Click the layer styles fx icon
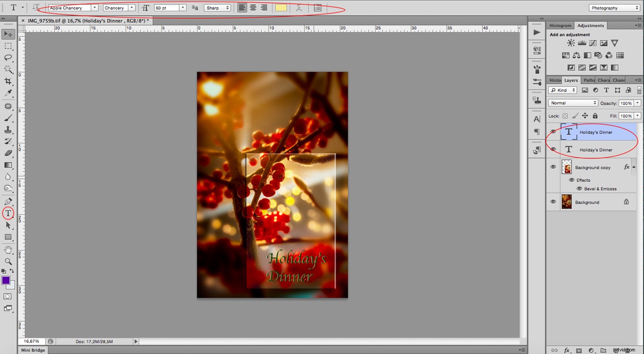 coord(626,166)
